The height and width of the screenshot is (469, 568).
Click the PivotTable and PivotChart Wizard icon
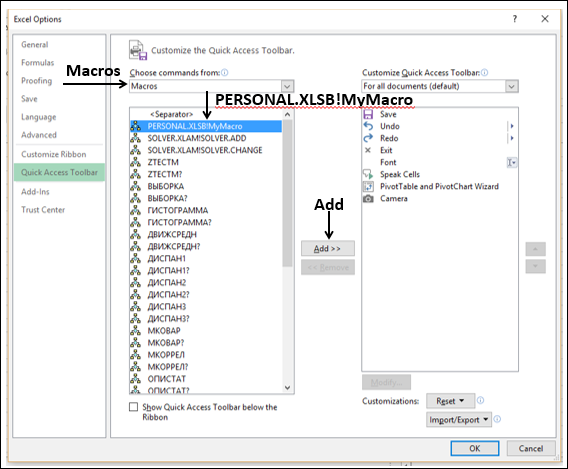[368, 187]
